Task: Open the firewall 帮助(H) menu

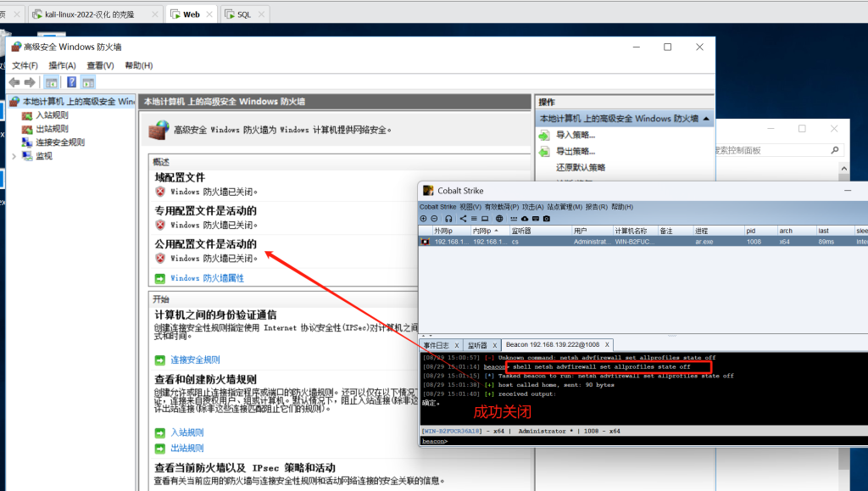Action: click(138, 65)
